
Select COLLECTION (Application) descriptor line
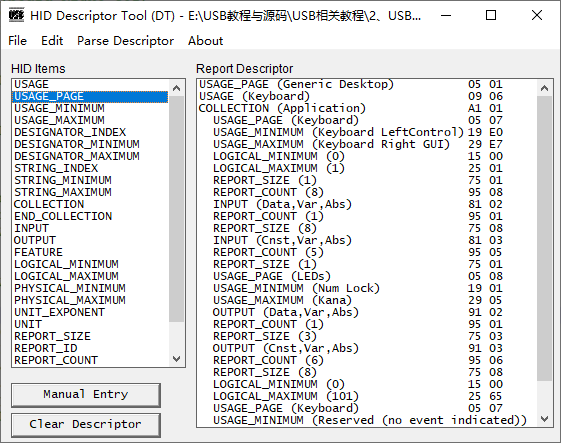(x=367, y=108)
